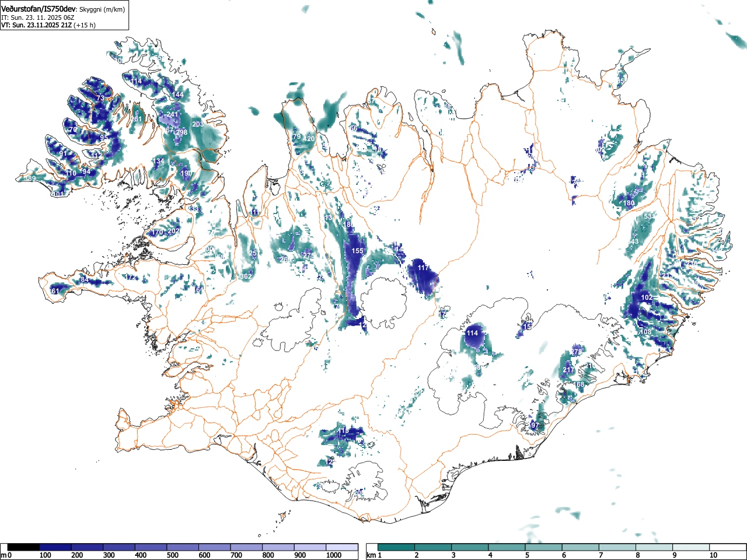Click the map value 190
The image size is (747, 560).
pos(186,174)
